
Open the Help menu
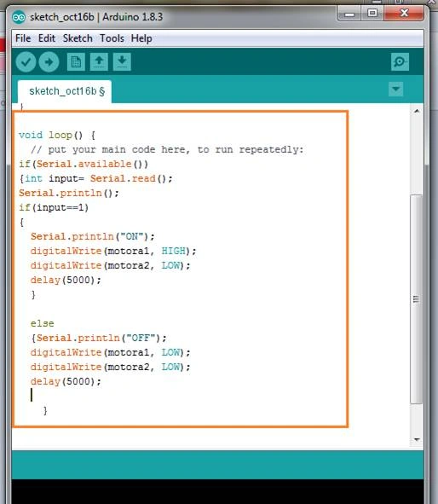[141, 38]
